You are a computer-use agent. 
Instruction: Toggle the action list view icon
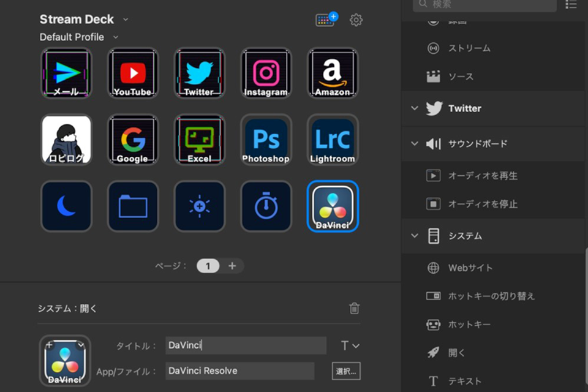click(x=571, y=4)
